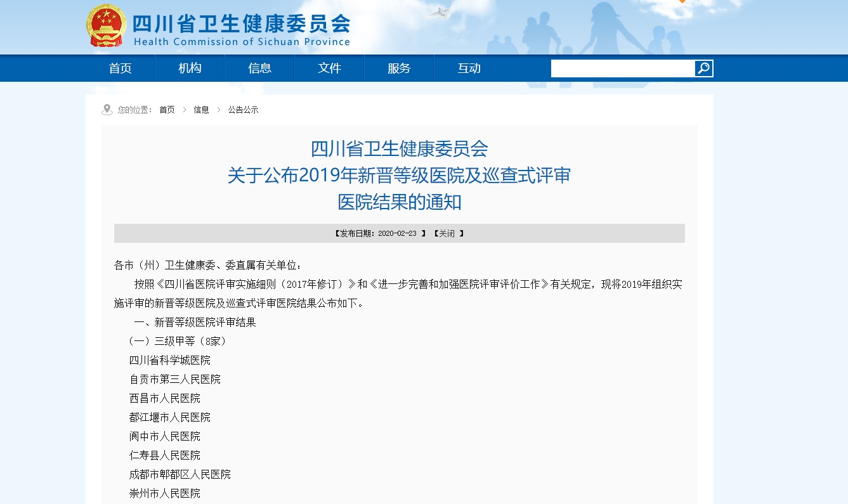Select the 互动 navigation item
The height and width of the screenshot is (504, 848).
pyautogui.click(x=469, y=68)
